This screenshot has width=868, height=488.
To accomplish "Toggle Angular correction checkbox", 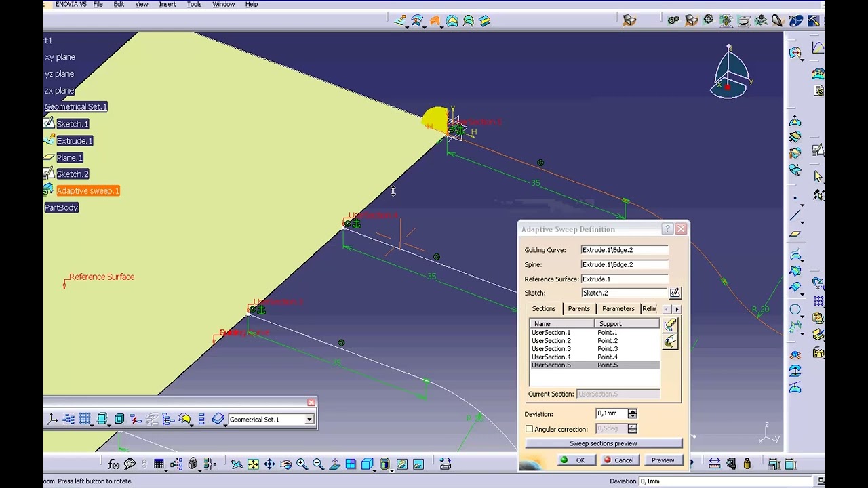I will click(530, 429).
